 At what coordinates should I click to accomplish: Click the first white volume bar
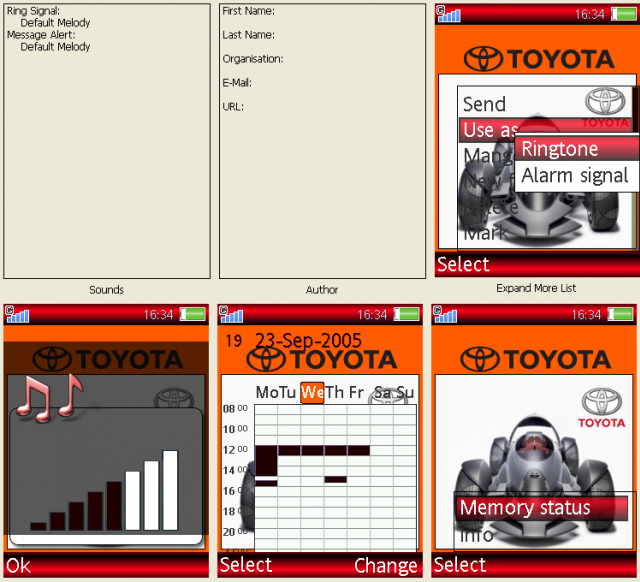pyautogui.click(x=133, y=501)
